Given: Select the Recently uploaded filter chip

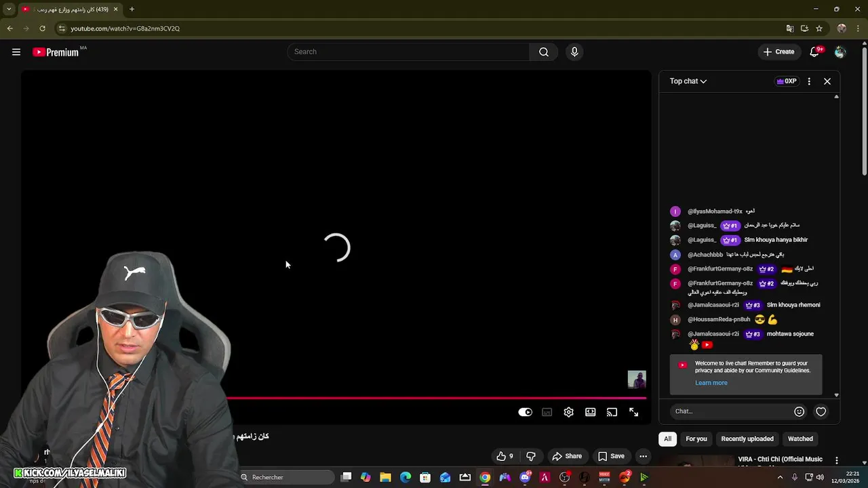Looking at the screenshot, I should coord(747,439).
